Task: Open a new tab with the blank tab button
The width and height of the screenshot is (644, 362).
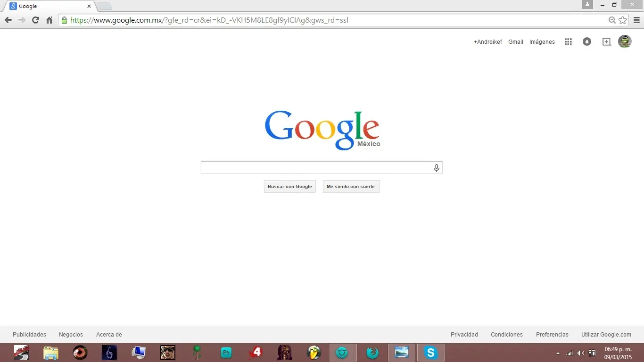Action: click(x=104, y=6)
